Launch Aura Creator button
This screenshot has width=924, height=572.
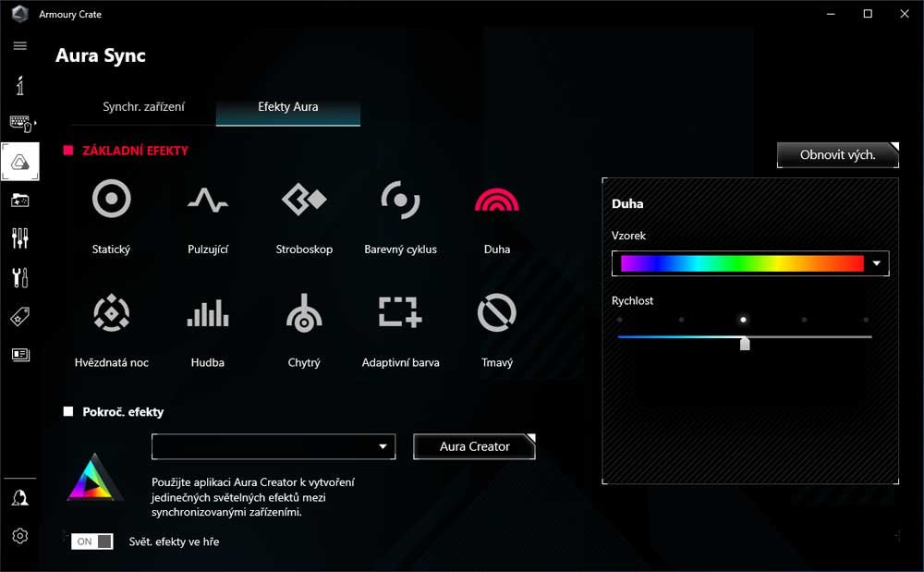(474, 446)
